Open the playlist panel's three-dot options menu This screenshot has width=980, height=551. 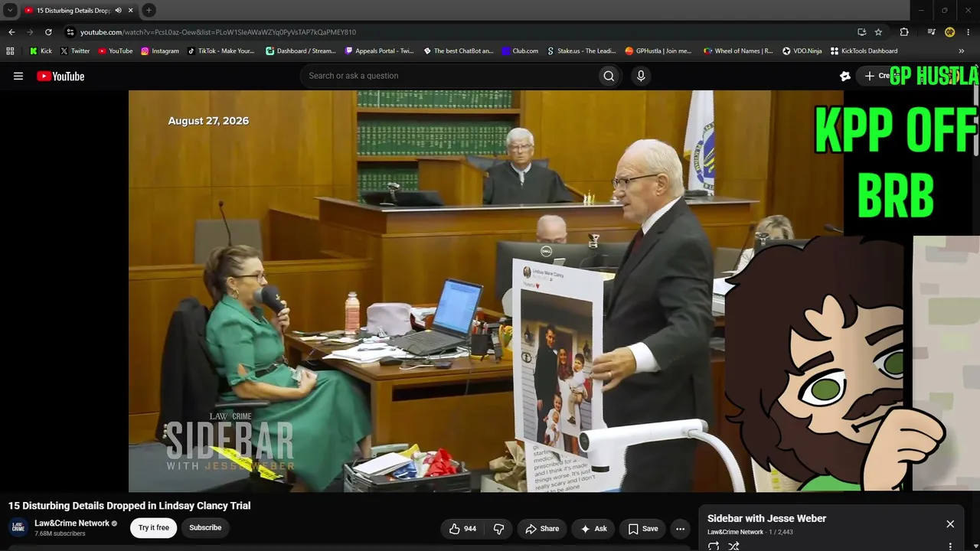tap(950, 546)
